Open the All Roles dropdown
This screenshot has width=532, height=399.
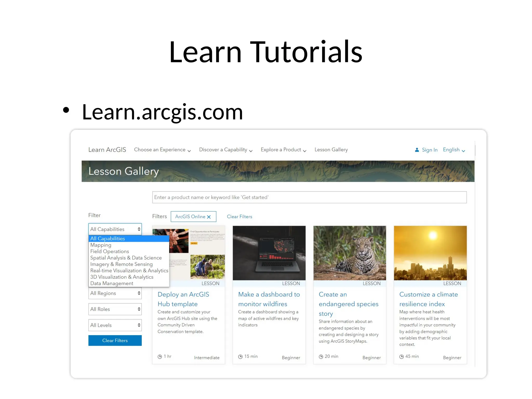click(x=115, y=309)
